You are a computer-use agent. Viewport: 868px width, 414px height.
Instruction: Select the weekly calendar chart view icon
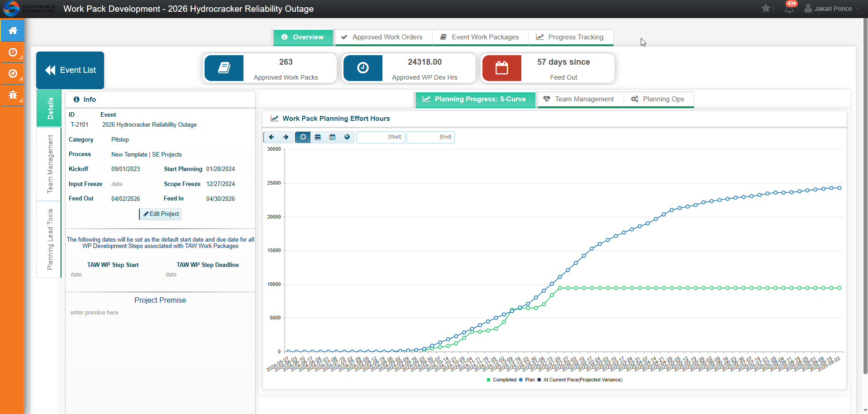pyautogui.click(x=318, y=137)
